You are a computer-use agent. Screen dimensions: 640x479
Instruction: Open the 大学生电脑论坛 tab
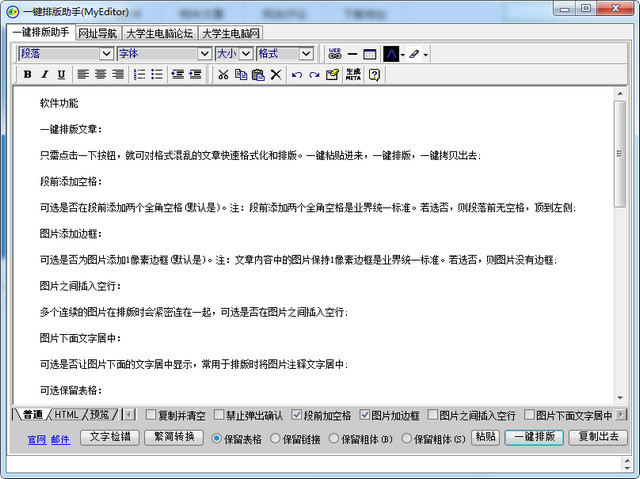pyautogui.click(x=160, y=33)
